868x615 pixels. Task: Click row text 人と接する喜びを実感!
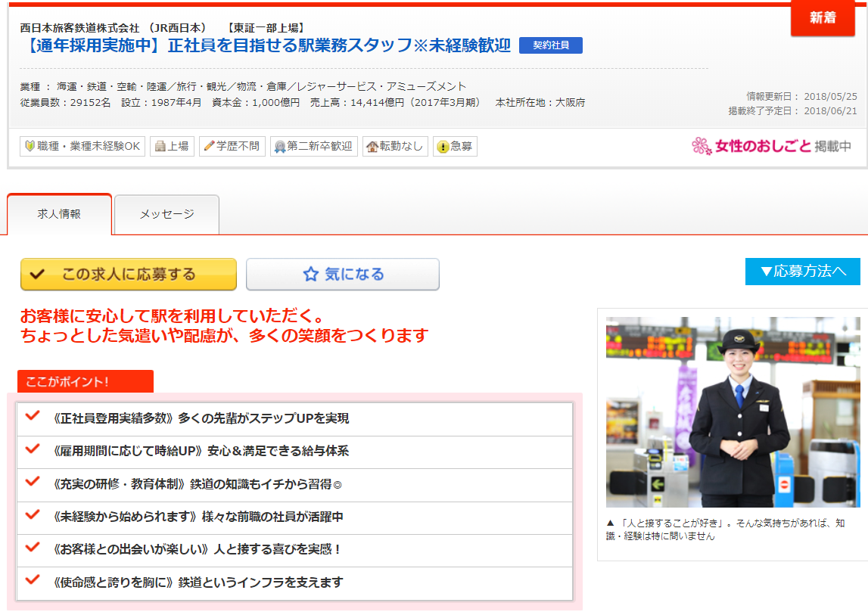coord(277,549)
